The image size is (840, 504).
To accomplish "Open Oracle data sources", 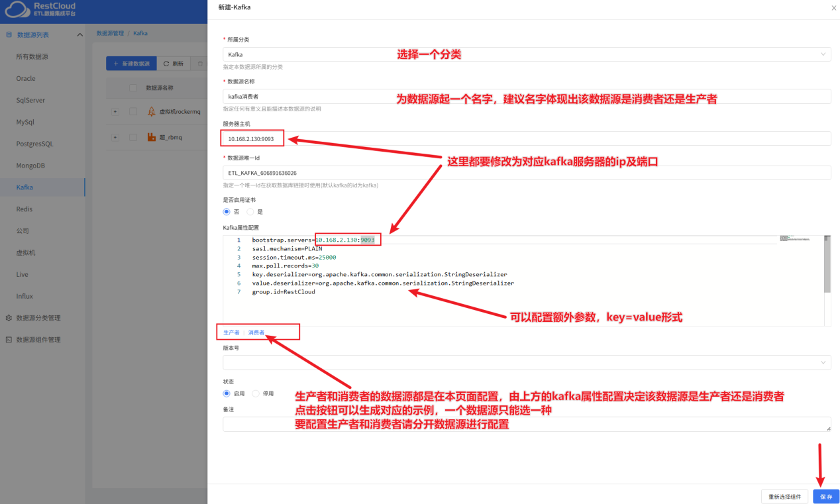I will coord(26,78).
